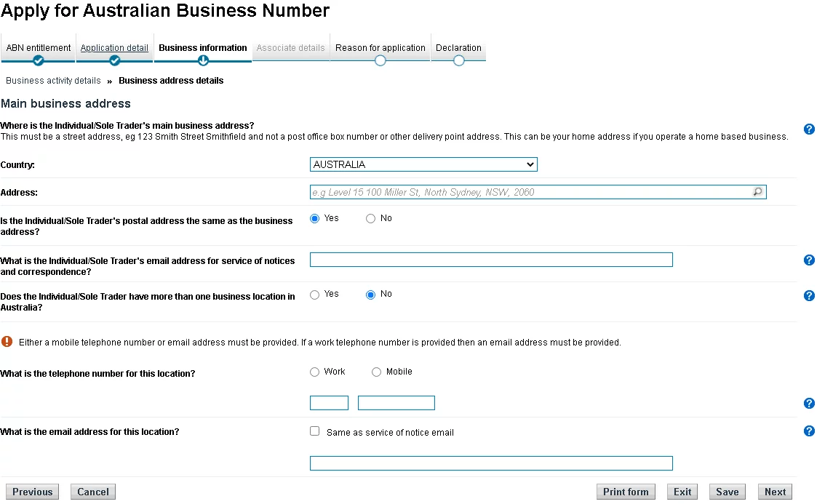
Task: Open help for main business address question
Action: 809,129
